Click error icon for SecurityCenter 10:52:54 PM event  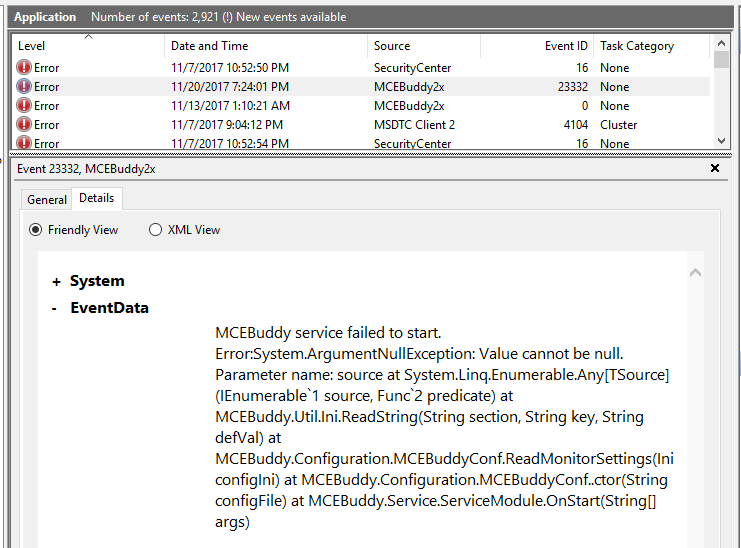[x=24, y=143]
